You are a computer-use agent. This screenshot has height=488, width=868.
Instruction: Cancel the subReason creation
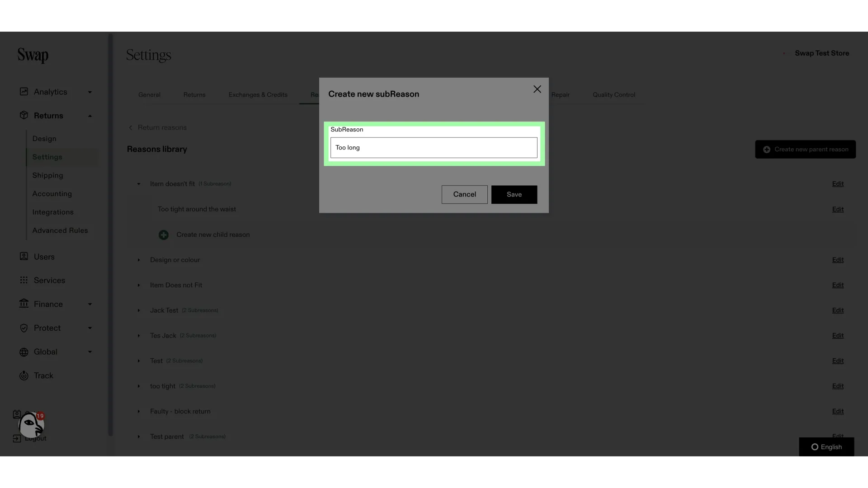(464, 194)
